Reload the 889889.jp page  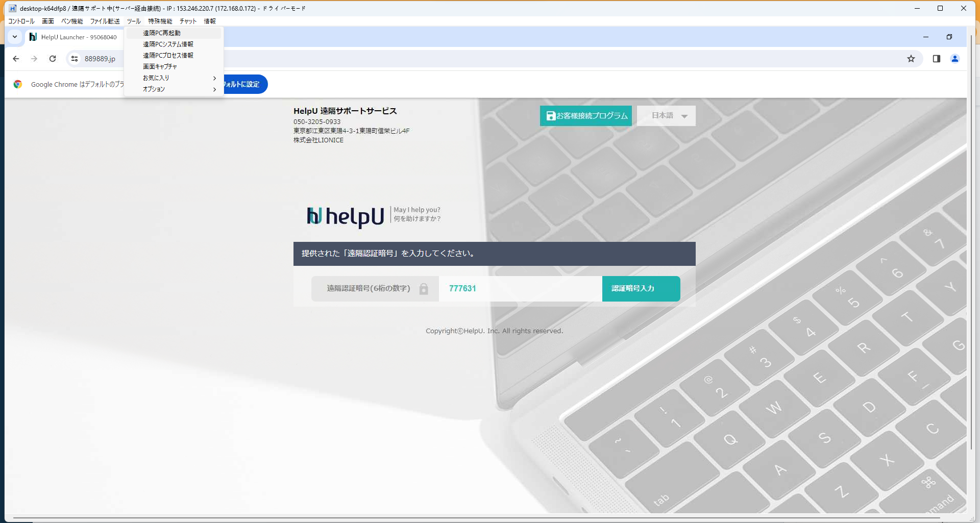click(x=53, y=59)
